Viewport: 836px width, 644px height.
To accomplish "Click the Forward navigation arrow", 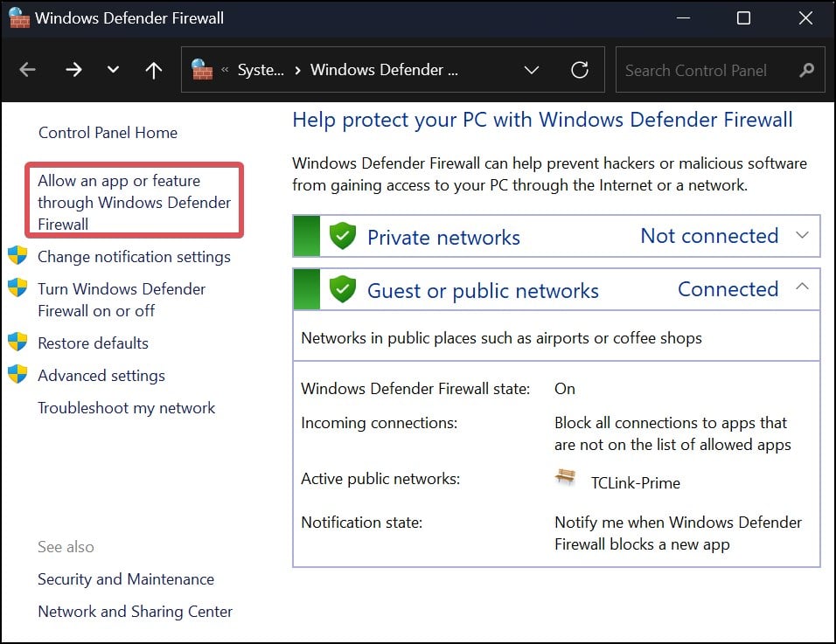I will pyautogui.click(x=73, y=70).
